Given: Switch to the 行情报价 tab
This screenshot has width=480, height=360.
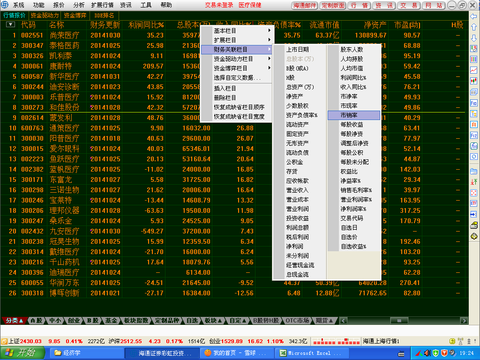Looking at the screenshot, I should pyautogui.click(x=14, y=15).
